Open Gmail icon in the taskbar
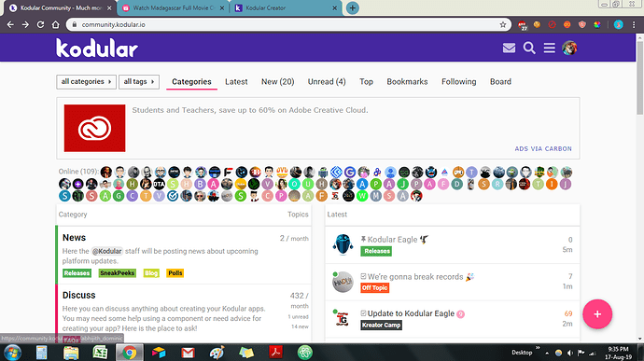644x361 pixels. point(188,353)
